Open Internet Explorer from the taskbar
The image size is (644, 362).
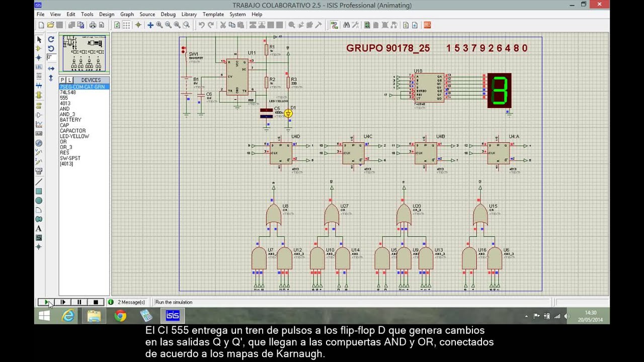tap(68, 316)
